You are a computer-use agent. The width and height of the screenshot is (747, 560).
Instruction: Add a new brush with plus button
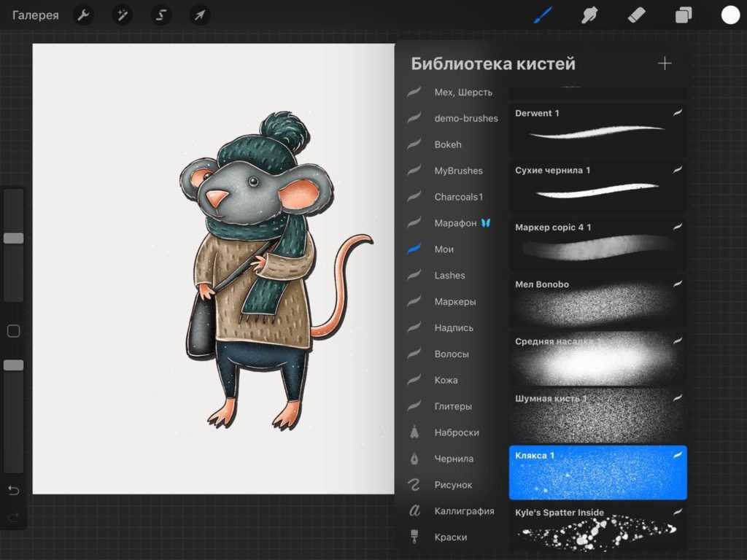(x=665, y=63)
